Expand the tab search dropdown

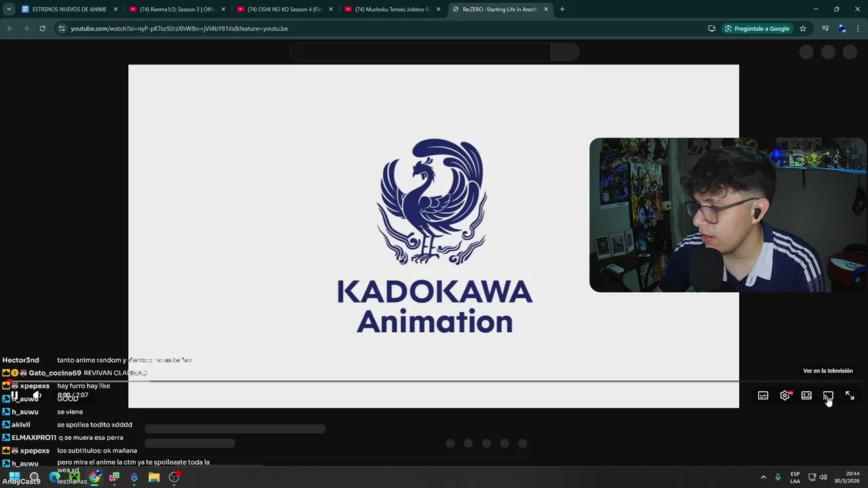[9, 9]
